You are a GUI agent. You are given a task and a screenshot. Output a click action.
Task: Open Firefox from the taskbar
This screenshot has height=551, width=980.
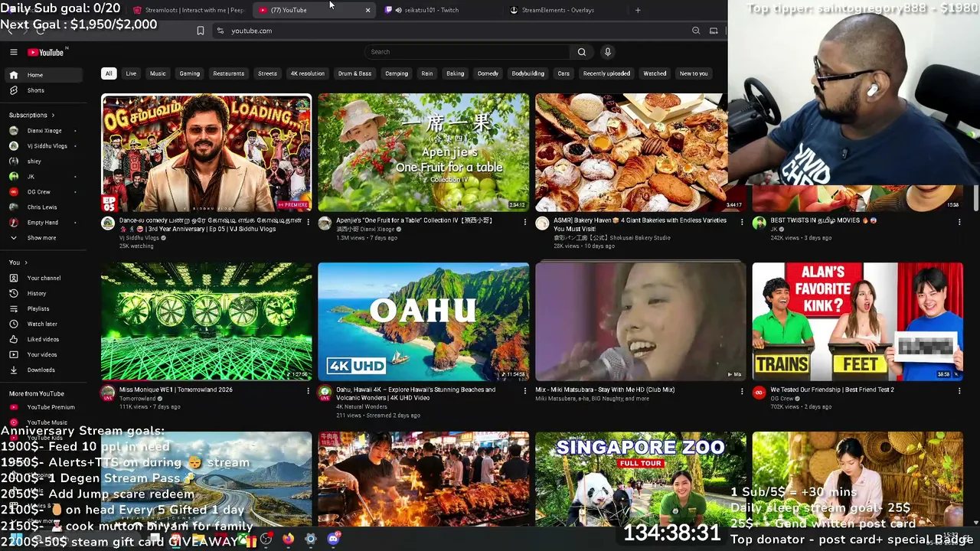pos(288,539)
